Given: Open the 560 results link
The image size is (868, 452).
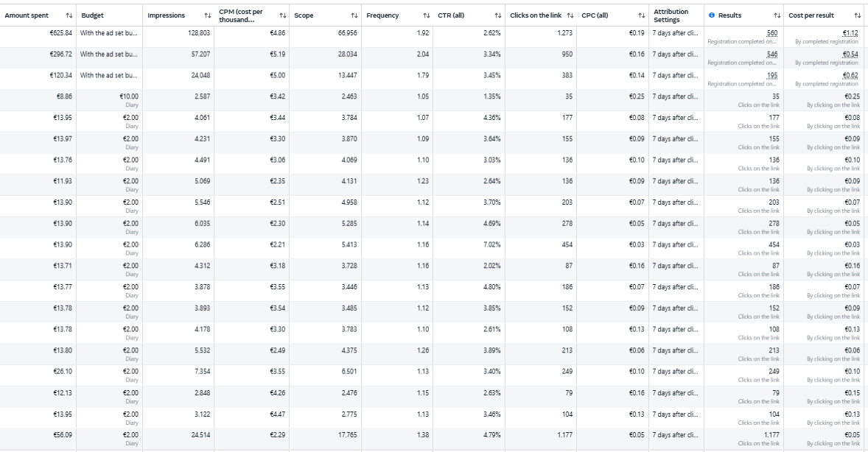Looking at the screenshot, I should tap(772, 33).
